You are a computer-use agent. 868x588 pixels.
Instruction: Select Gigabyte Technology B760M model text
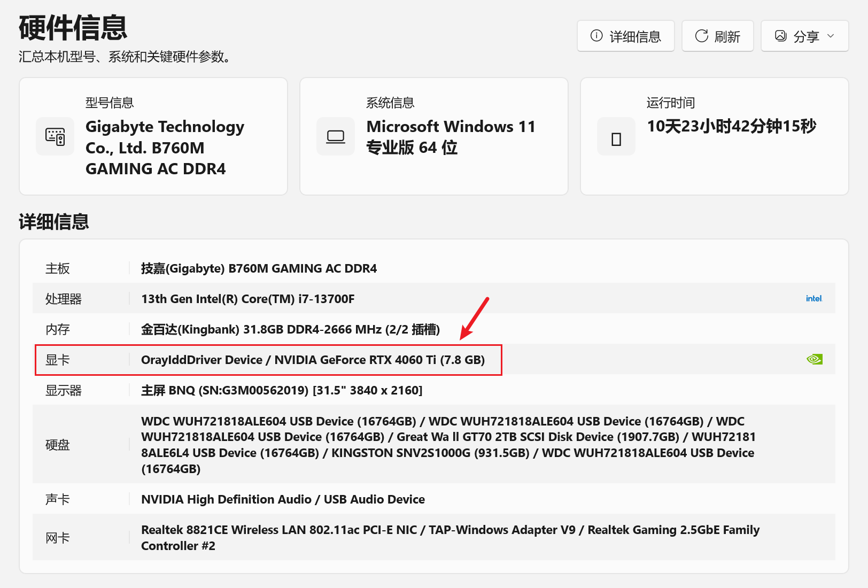(165, 148)
